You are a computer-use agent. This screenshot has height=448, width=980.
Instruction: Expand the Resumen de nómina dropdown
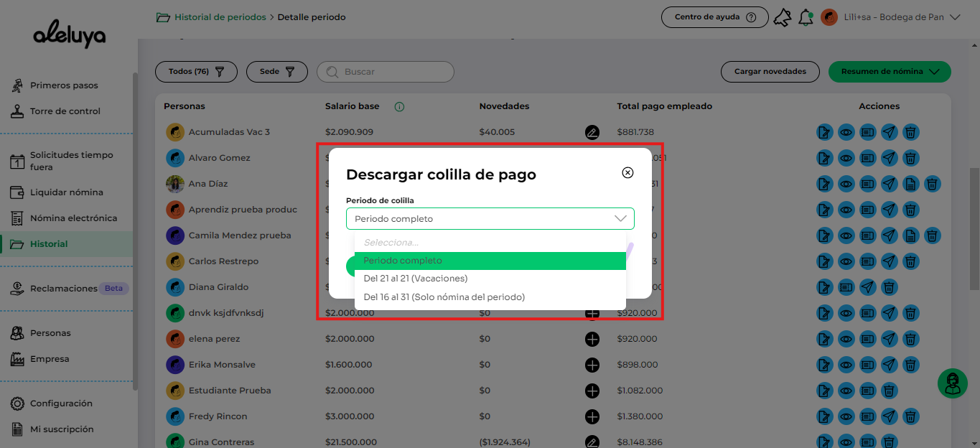(x=889, y=72)
